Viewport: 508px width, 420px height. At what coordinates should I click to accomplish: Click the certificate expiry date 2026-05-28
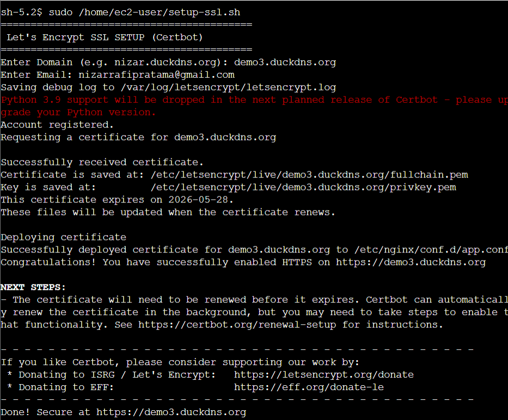201,200
